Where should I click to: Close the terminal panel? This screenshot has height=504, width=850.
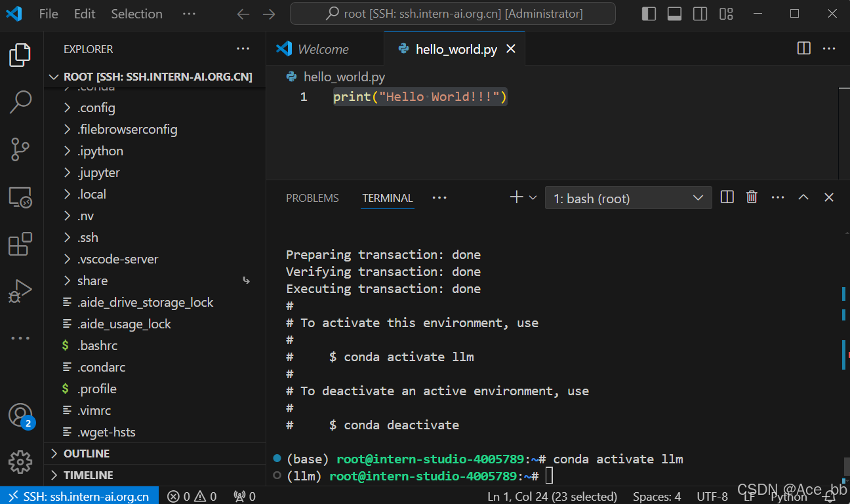tap(829, 197)
